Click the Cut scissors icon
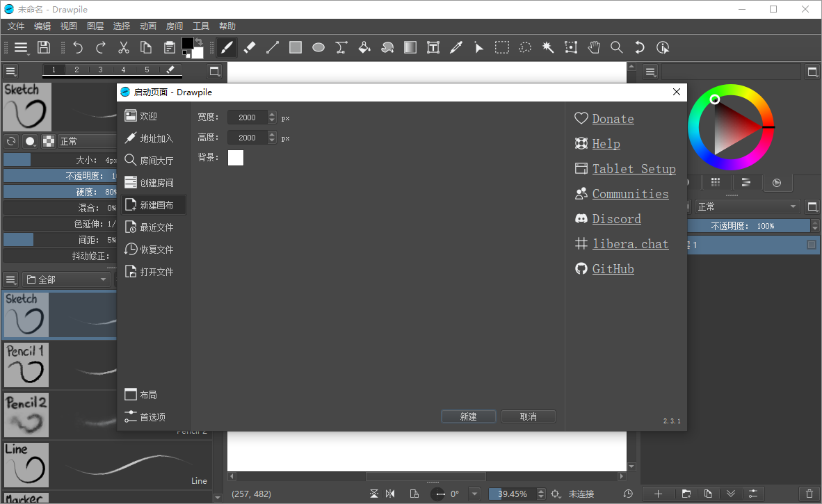 point(124,48)
